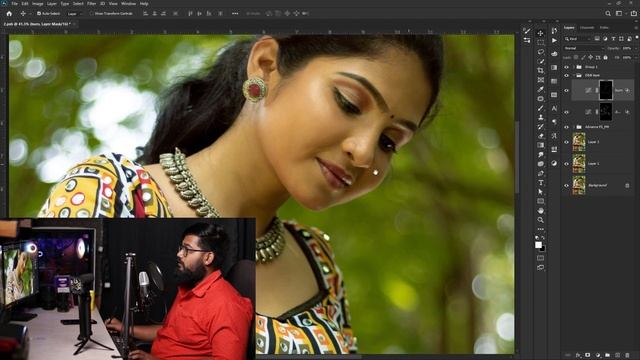The height and width of the screenshot is (360, 640).
Task: Collapse the D&B group folder arrow
Action: click(573, 76)
